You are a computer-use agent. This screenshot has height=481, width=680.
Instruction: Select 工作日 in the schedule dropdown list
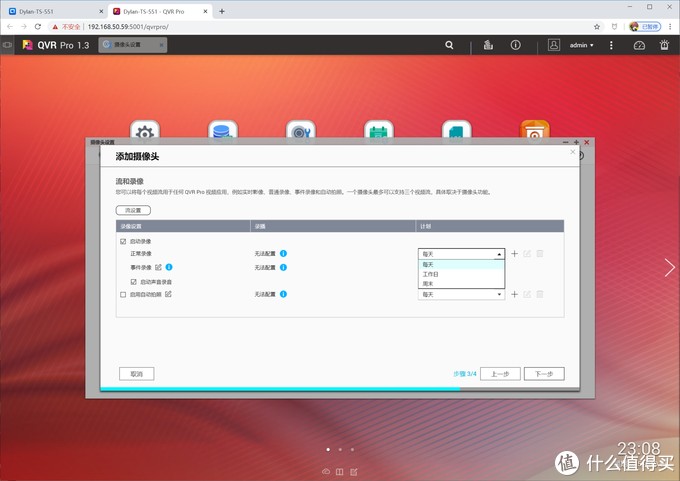(461, 274)
